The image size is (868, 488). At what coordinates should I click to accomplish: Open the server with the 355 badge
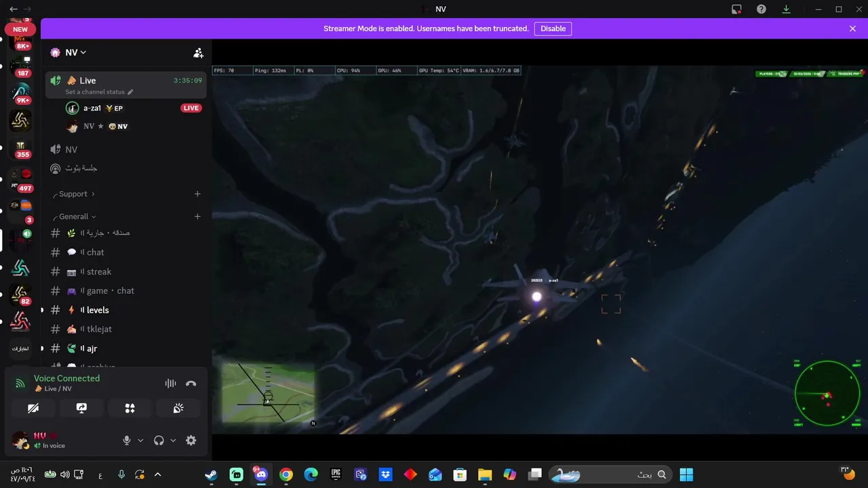click(x=20, y=148)
